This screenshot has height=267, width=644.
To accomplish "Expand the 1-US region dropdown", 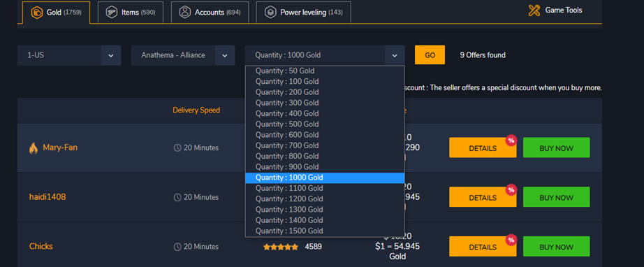I will tap(69, 55).
